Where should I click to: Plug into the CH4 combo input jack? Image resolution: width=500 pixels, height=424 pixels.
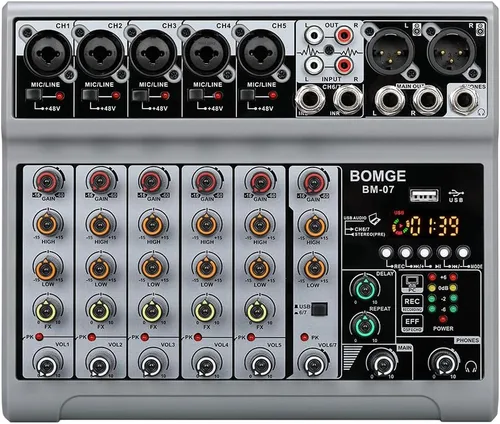(208, 53)
